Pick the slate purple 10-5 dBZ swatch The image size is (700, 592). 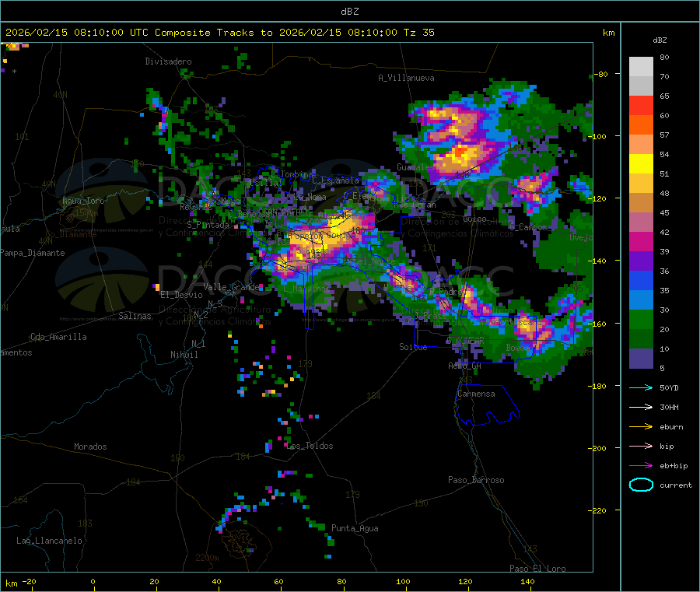(x=641, y=359)
